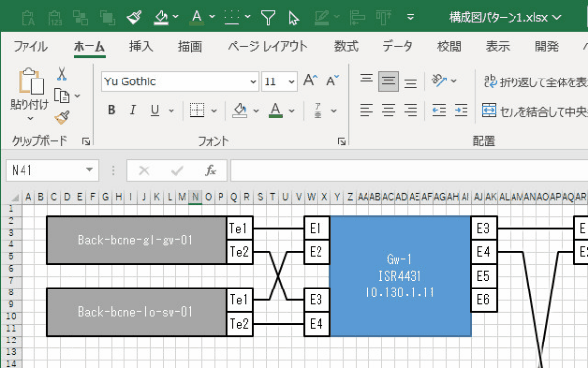Click the セルを結合して中央揃え merge button

pos(534,111)
